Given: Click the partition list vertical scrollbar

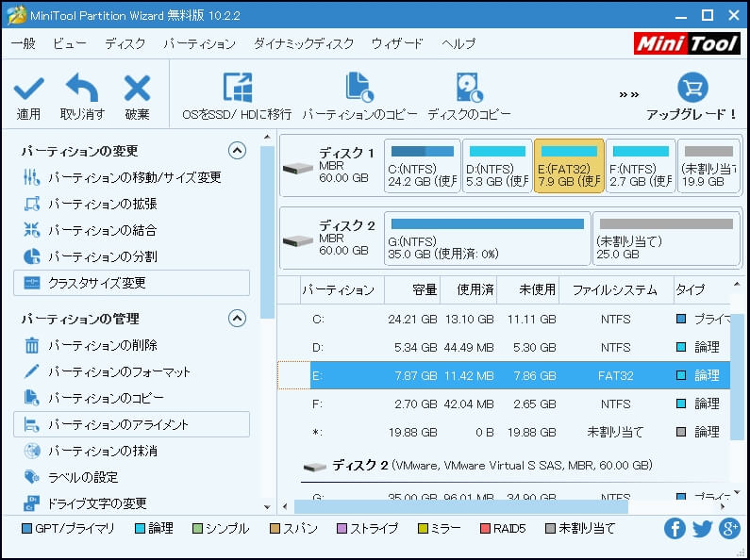Looking at the screenshot, I should click(x=737, y=376).
